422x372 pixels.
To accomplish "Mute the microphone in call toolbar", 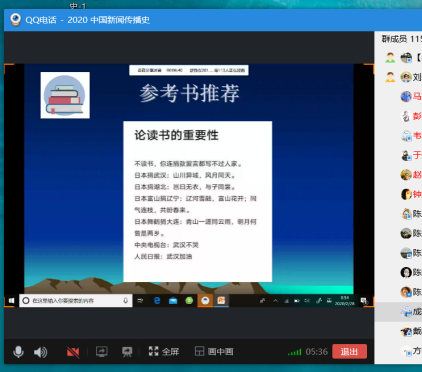I will tap(18, 352).
